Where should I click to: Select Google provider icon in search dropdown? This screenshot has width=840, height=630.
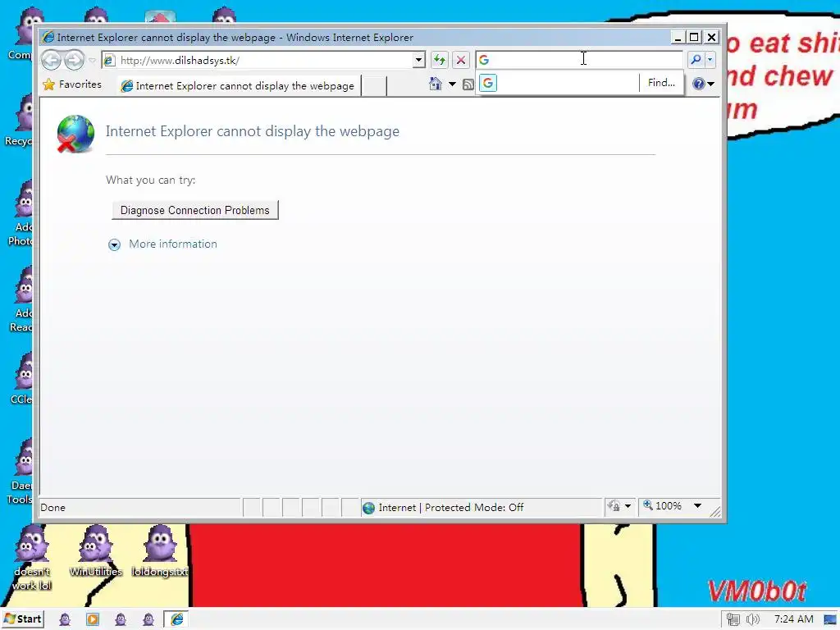[488, 83]
